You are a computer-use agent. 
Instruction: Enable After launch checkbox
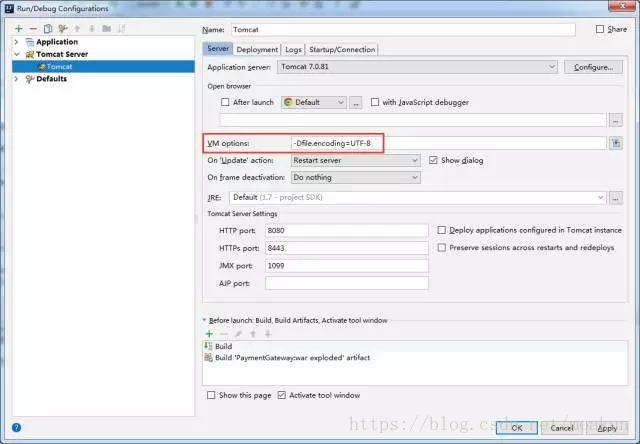tap(225, 102)
